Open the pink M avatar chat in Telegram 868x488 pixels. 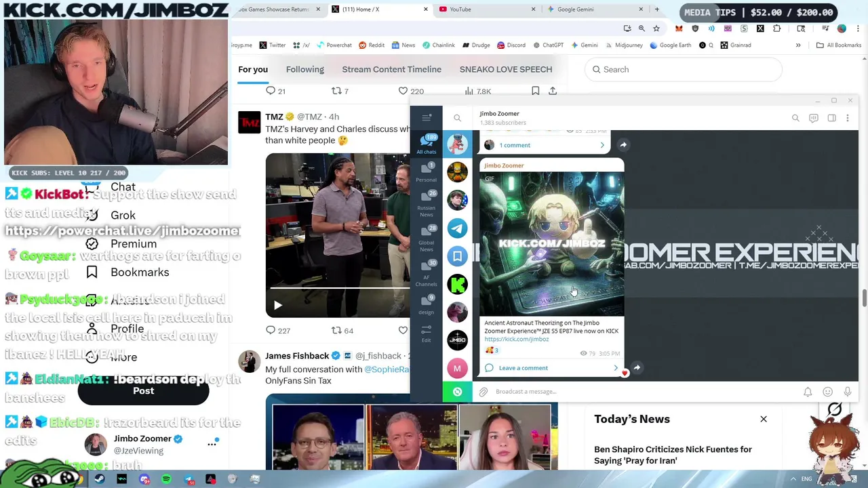[x=457, y=368]
